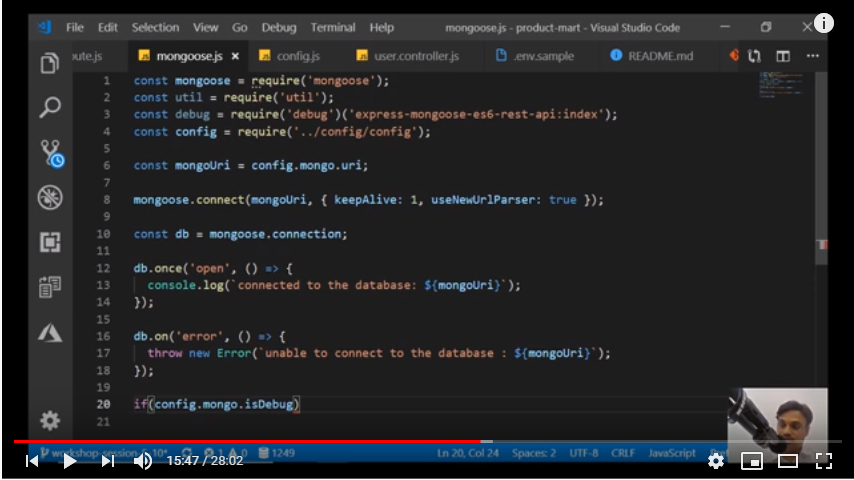Toggle theater mode on the video
Screen dimensions: 854x480
click(788, 461)
